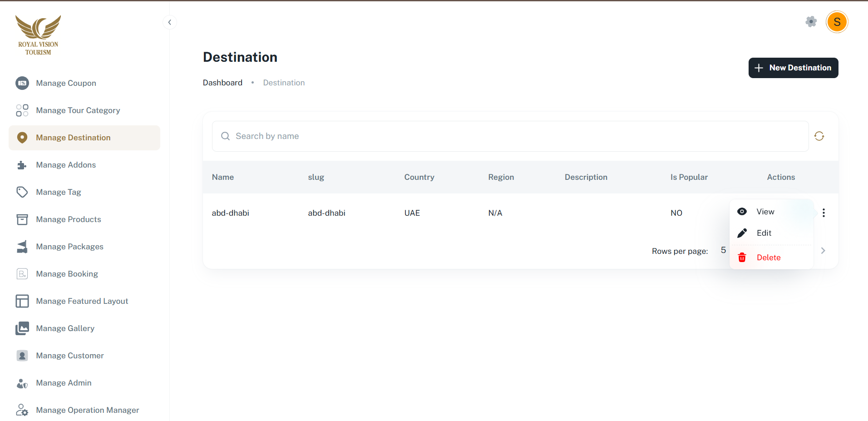Open the Dashboard breadcrumb link
Image resolution: width=868 pixels, height=421 pixels.
click(x=222, y=83)
